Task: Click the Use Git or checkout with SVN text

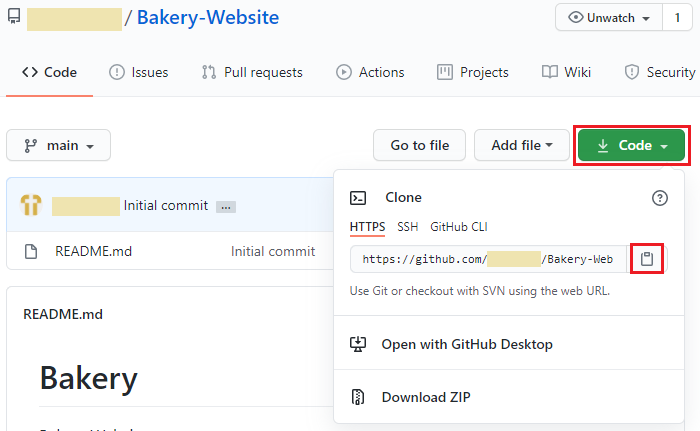Action: click(479, 291)
